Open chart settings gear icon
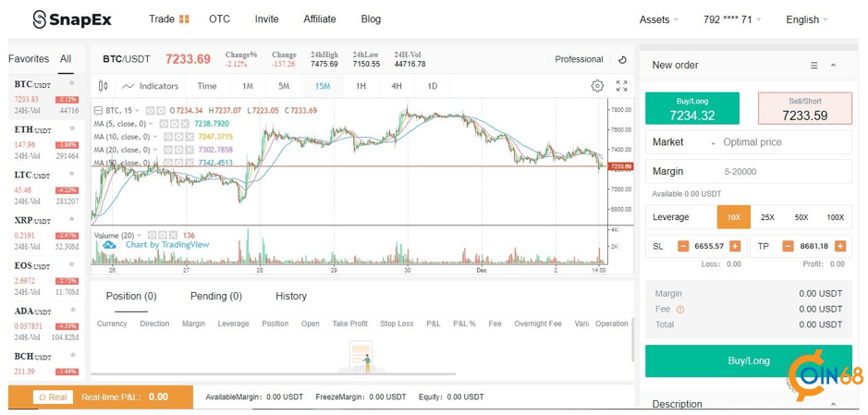Screen dimensions: 868x415 597,86
